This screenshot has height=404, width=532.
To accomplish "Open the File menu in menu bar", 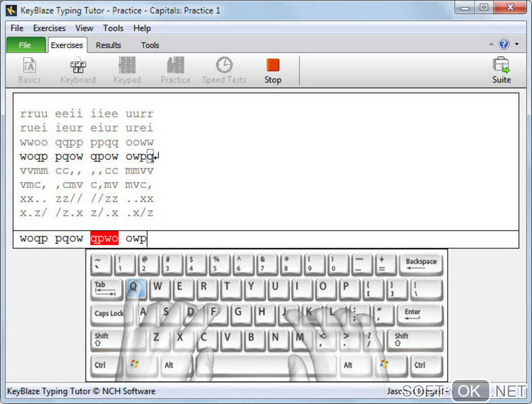I will (17, 28).
